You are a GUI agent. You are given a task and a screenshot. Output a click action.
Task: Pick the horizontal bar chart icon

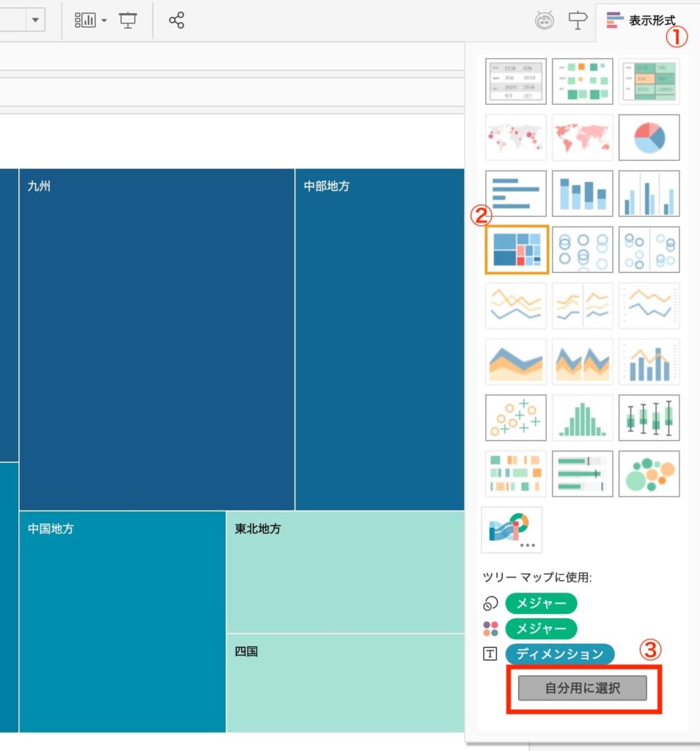tap(516, 194)
